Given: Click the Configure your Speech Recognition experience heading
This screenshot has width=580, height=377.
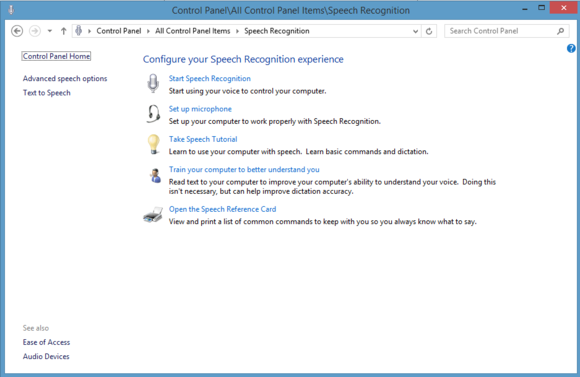Looking at the screenshot, I should pyautogui.click(x=243, y=59).
